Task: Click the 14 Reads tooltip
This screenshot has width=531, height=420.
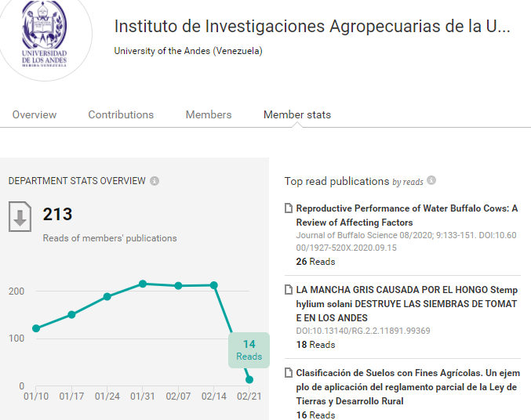Action: click(x=249, y=350)
